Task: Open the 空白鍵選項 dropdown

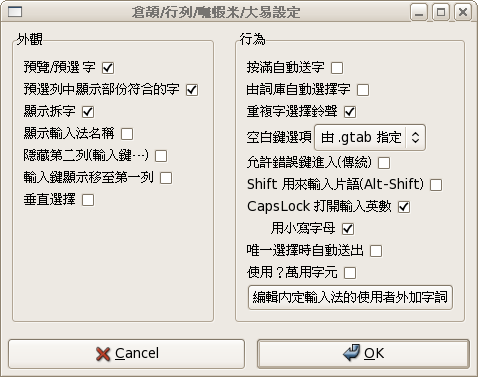Action: 370,137
